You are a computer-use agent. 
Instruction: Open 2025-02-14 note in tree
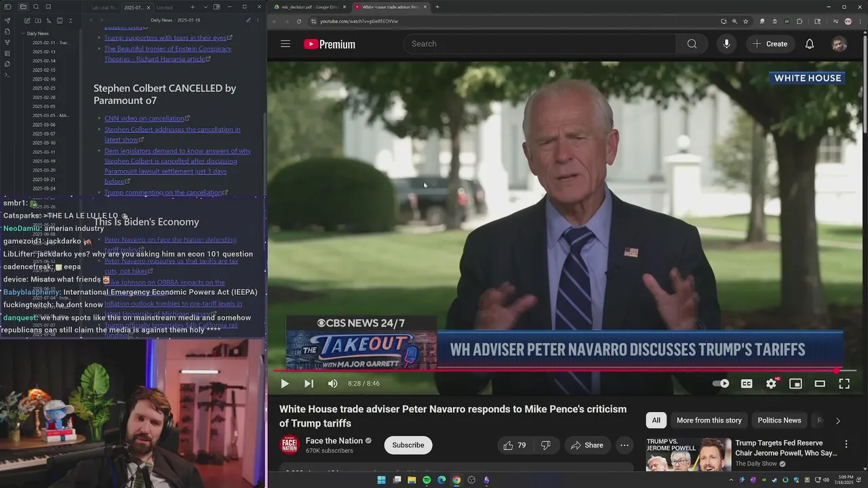44,61
